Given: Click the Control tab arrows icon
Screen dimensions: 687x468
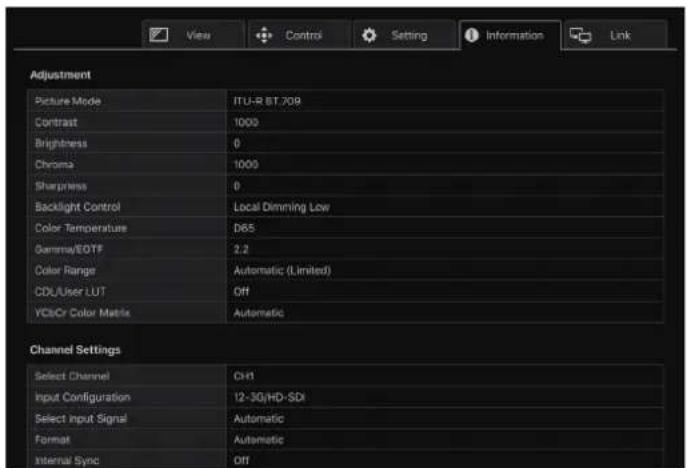Looking at the screenshot, I should pyautogui.click(x=264, y=35).
